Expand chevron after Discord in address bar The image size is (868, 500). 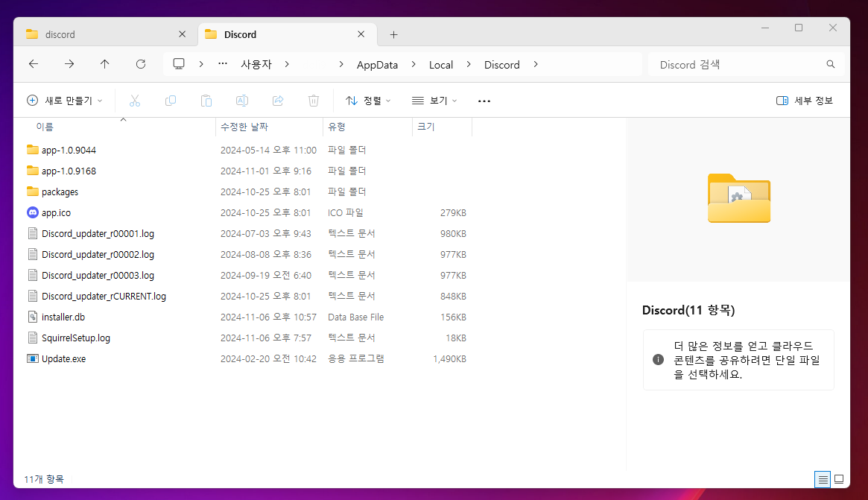pos(535,64)
